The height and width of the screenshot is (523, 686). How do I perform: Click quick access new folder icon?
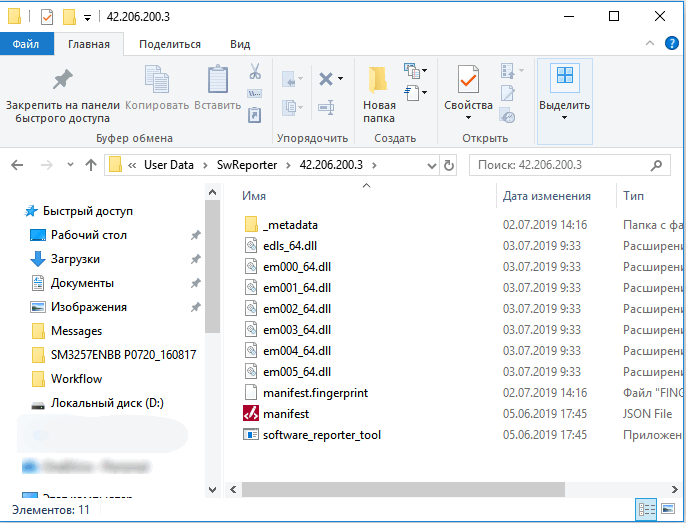click(69, 17)
